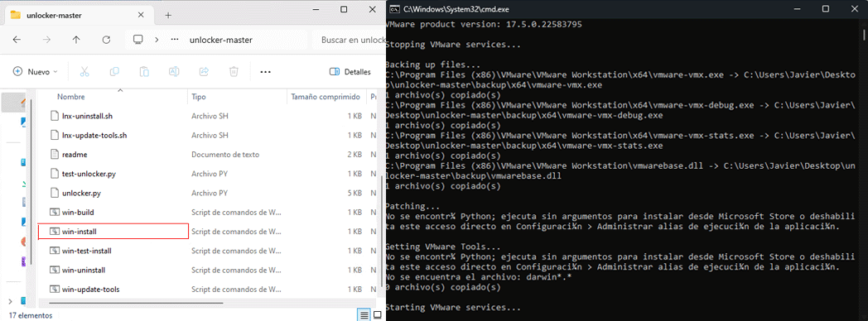Click 'Documento de texto' type cell
868x321 pixels.
coord(225,155)
